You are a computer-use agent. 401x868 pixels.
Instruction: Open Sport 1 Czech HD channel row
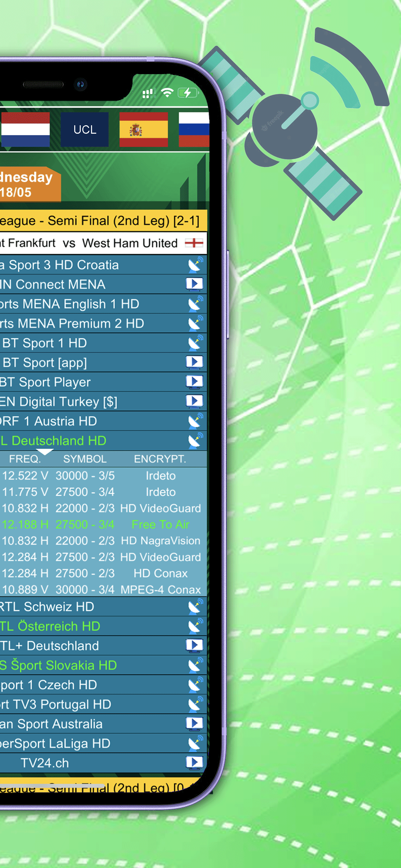pos(103,685)
